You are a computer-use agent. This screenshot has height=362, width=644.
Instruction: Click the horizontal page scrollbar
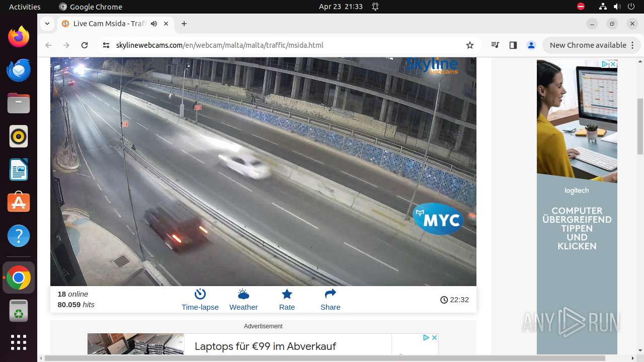pos(325,358)
